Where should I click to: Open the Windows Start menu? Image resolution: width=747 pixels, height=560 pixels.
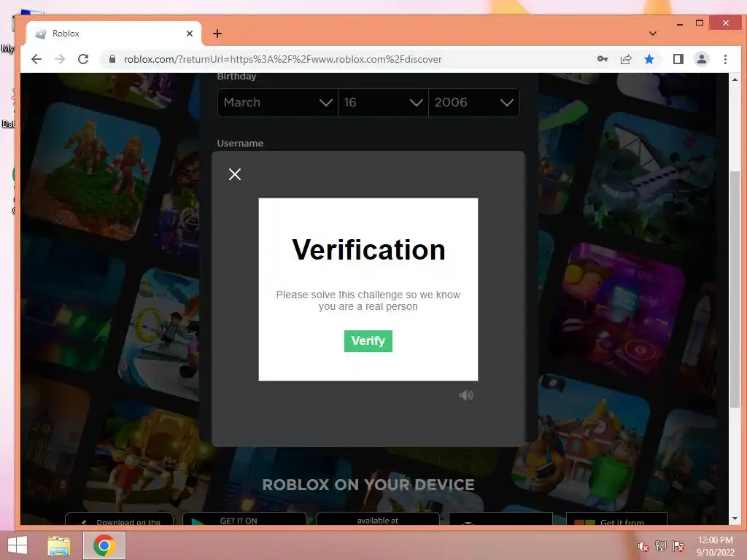(18, 545)
